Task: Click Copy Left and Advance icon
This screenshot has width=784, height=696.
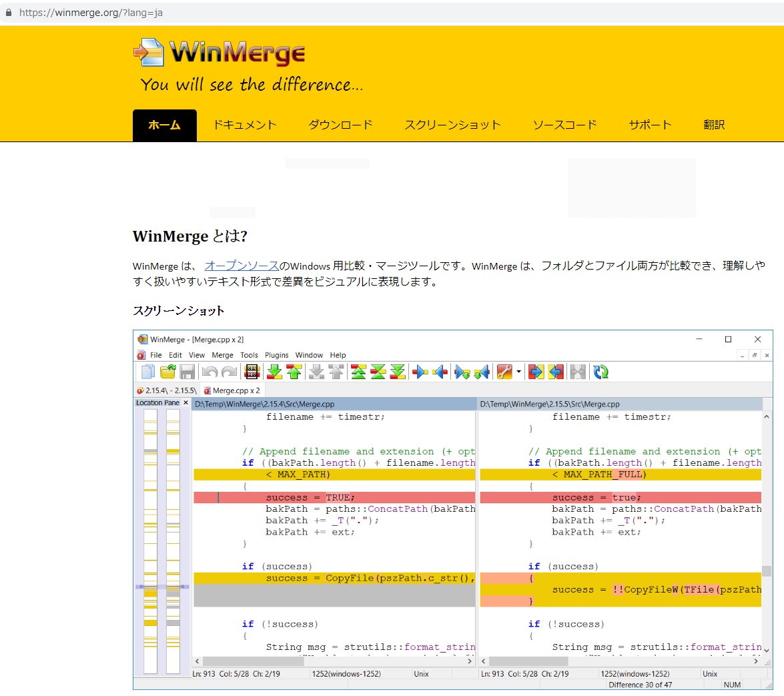Action: pyautogui.click(x=482, y=372)
